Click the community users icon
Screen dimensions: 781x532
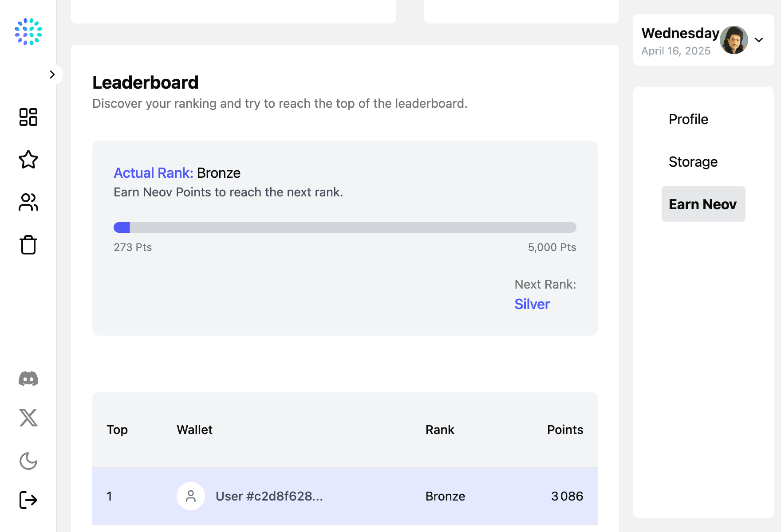(x=28, y=202)
